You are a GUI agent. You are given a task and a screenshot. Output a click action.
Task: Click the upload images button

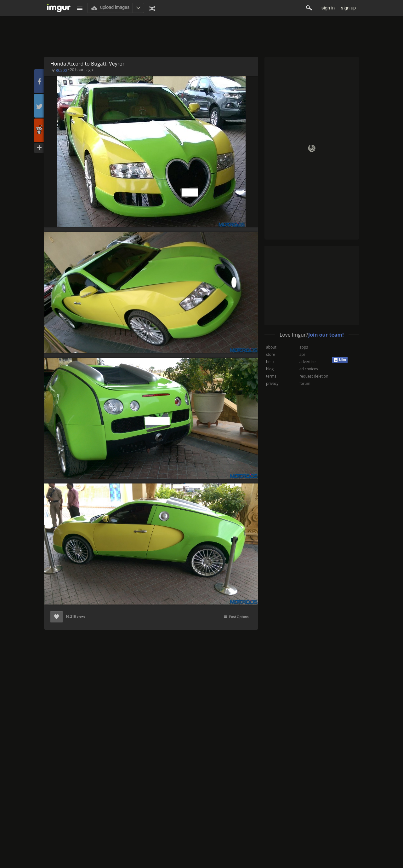pyautogui.click(x=110, y=8)
